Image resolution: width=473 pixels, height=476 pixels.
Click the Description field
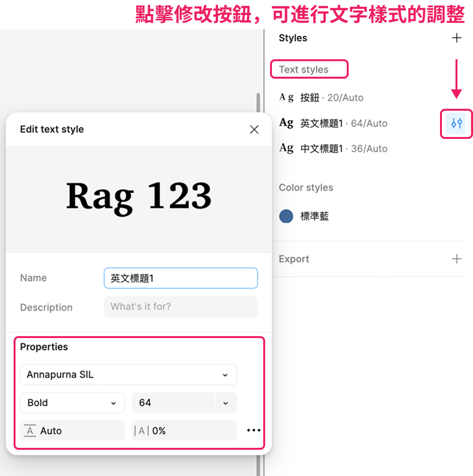click(181, 307)
